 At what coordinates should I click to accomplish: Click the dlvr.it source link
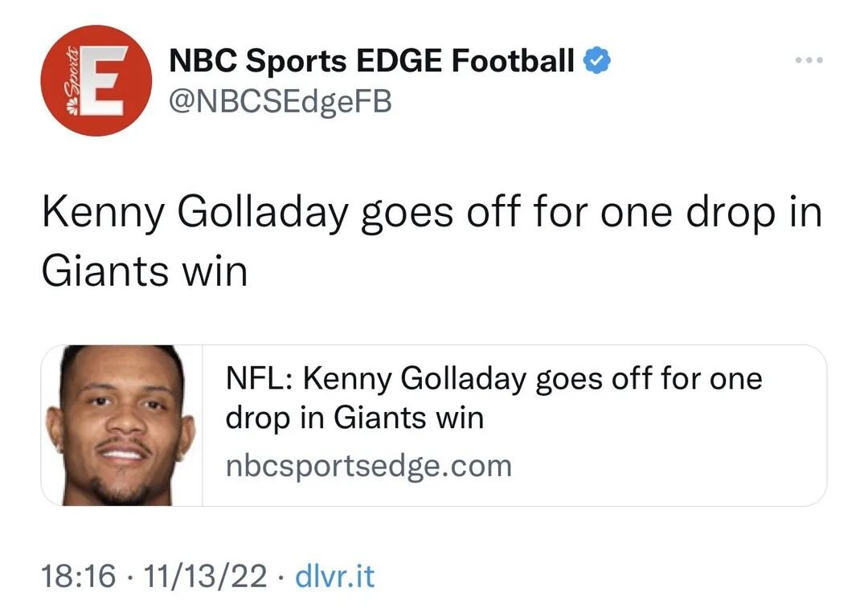click(335, 576)
